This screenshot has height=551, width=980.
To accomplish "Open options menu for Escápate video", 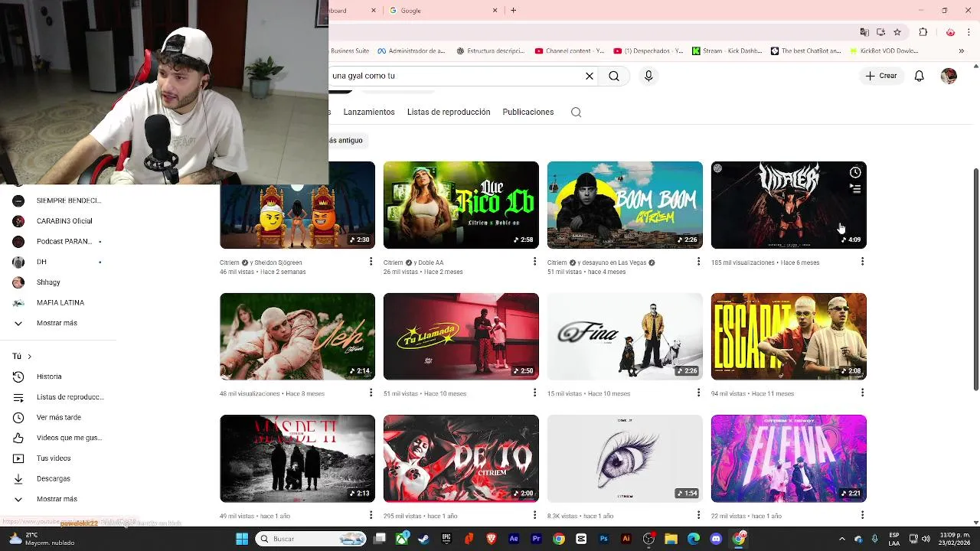I will tap(862, 393).
